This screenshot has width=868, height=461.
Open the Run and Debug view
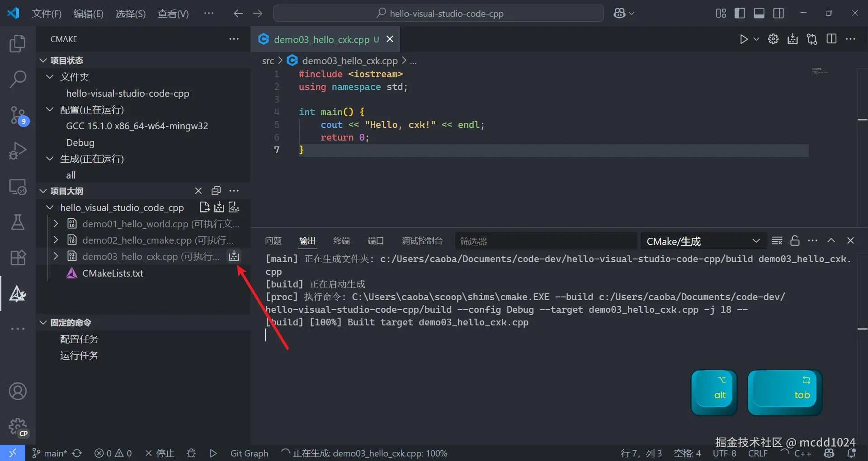(x=18, y=151)
